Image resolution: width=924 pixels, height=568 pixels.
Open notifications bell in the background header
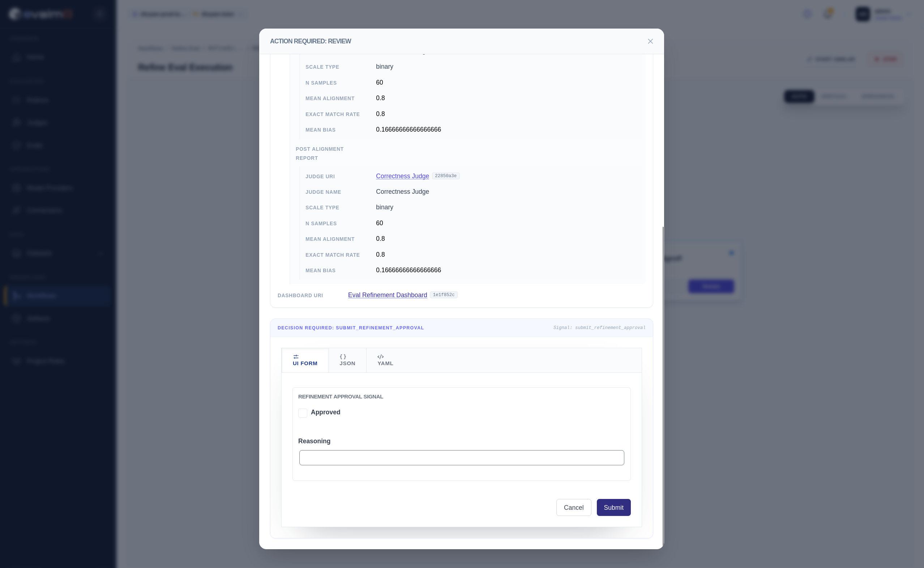[827, 14]
